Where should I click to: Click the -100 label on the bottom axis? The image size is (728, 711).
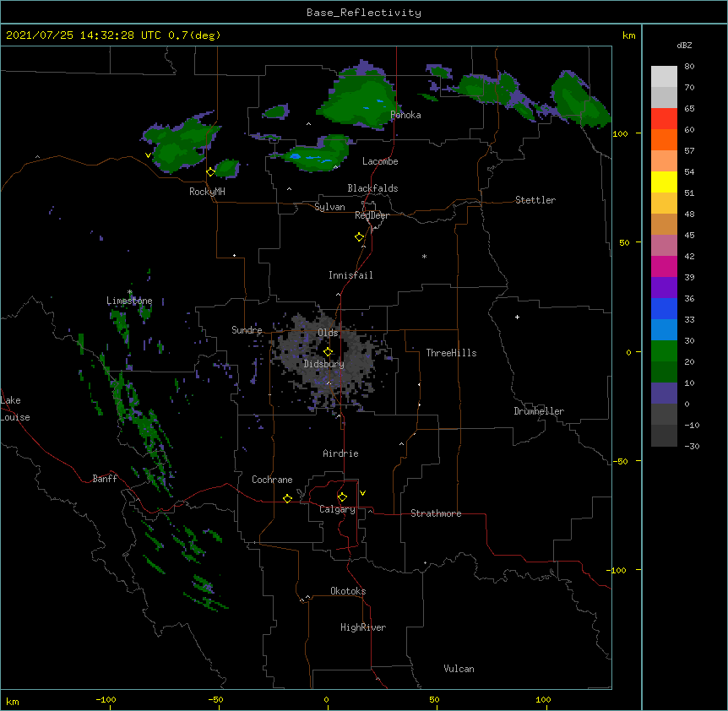(106, 699)
